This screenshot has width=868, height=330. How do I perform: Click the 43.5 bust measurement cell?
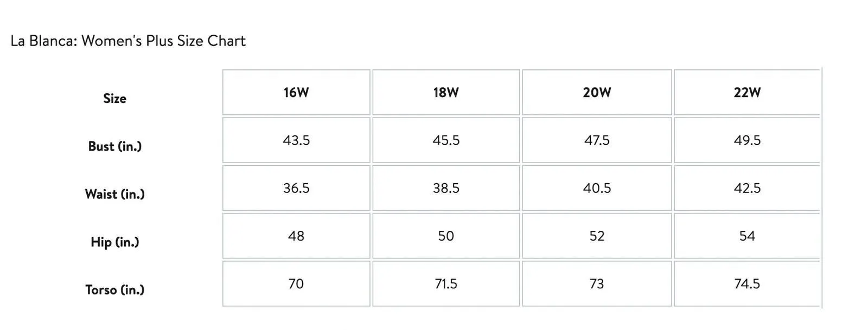click(296, 140)
